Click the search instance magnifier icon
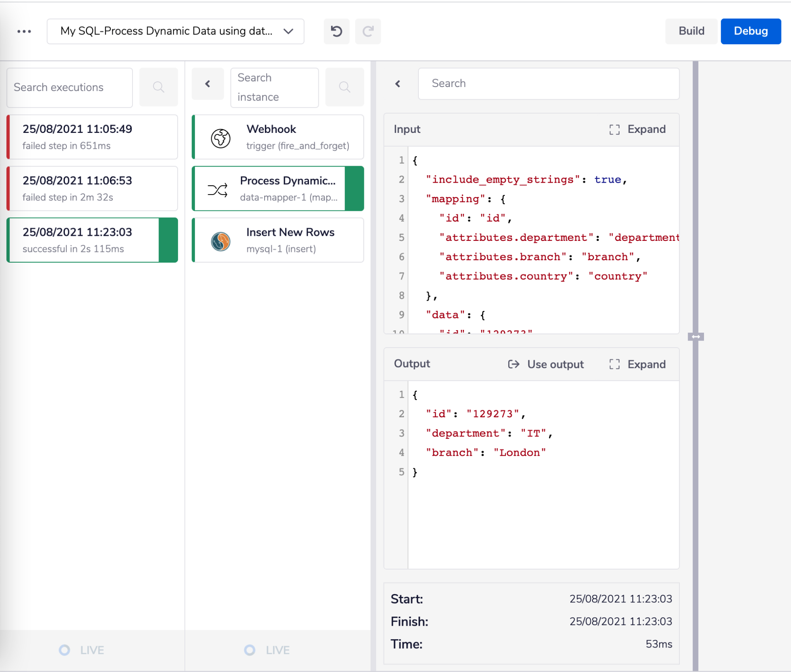Viewport: 791px width, 672px height. pos(344,87)
